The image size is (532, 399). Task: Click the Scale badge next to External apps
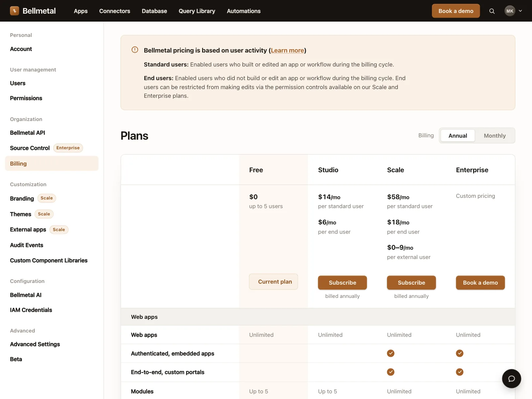[59, 230]
